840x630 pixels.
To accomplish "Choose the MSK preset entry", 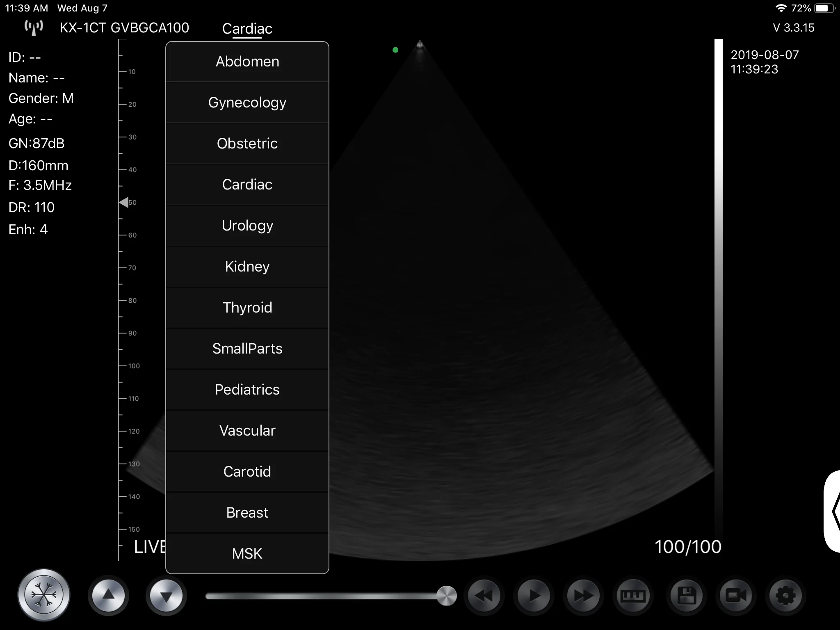I will [247, 553].
